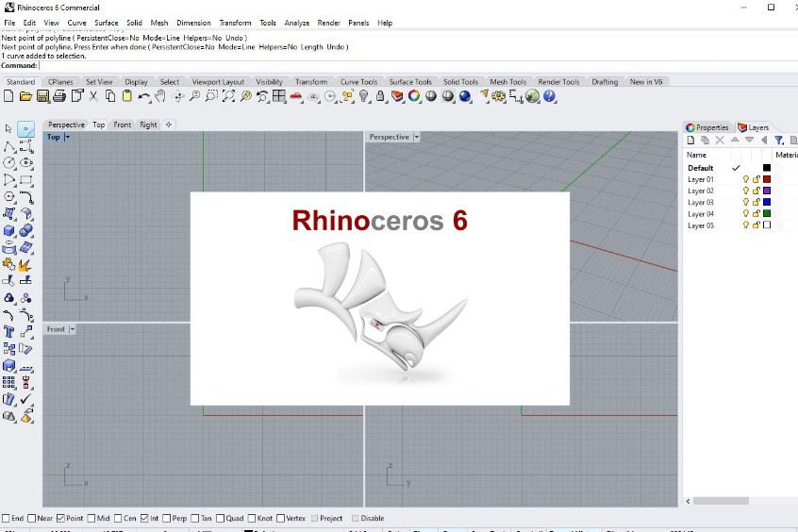The height and width of the screenshot is (532, 798).
Task: Switch to the Solid Tools toolbar tab
Action: 460,82
